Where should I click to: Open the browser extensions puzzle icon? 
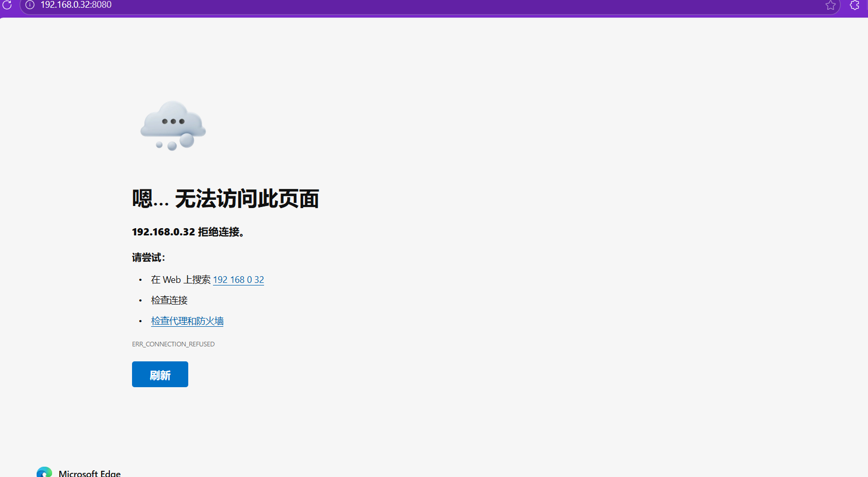(855, 5)
